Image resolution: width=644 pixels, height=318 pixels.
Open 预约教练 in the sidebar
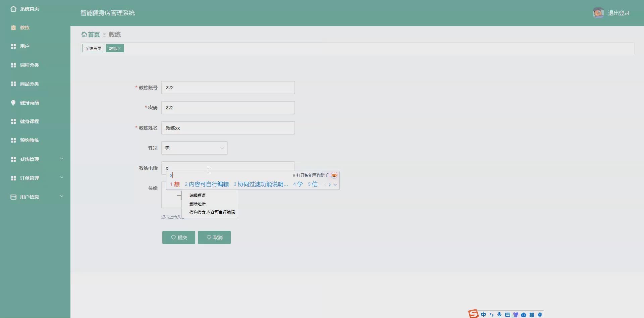coord(29,140)
